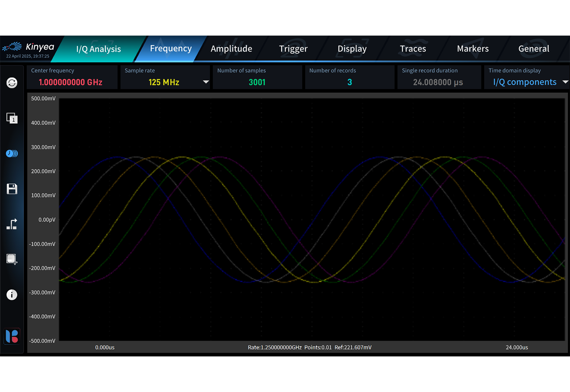570x392 pixels.
Task: Open the General settings tab
Action: click(533, 49)
